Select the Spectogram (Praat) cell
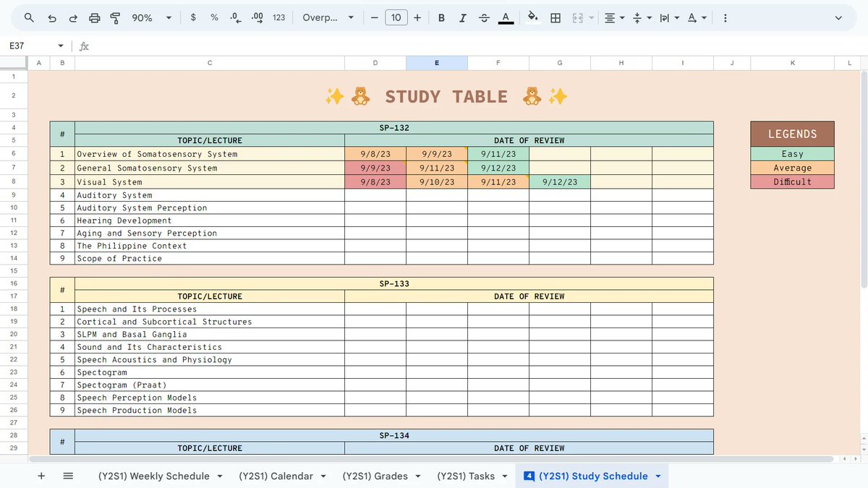The image size is (868, 488). pos(210,385)
